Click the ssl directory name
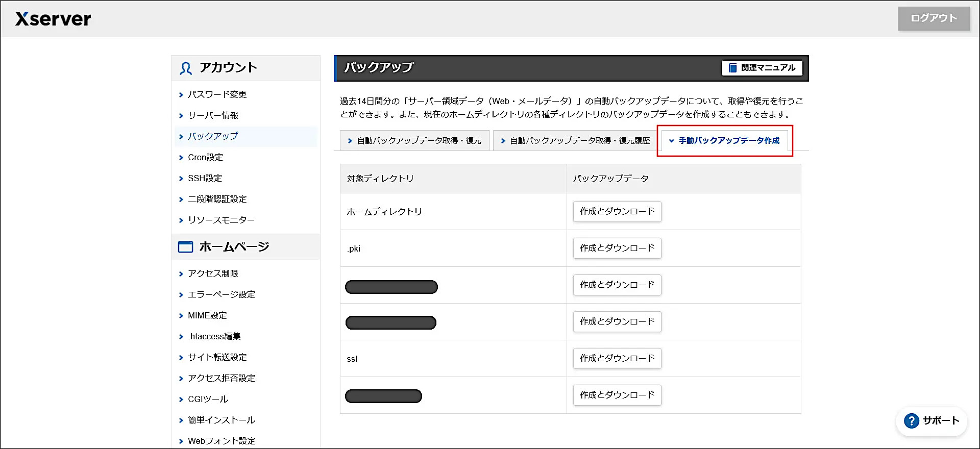The height and width of the screenshot is (449, 980). [x=352, y=359]
